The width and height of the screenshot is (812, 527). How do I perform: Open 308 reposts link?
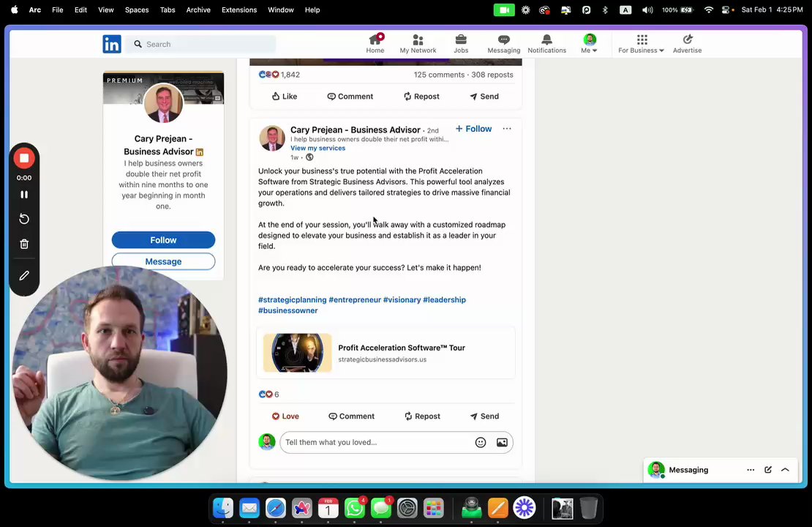click(492, 75)
